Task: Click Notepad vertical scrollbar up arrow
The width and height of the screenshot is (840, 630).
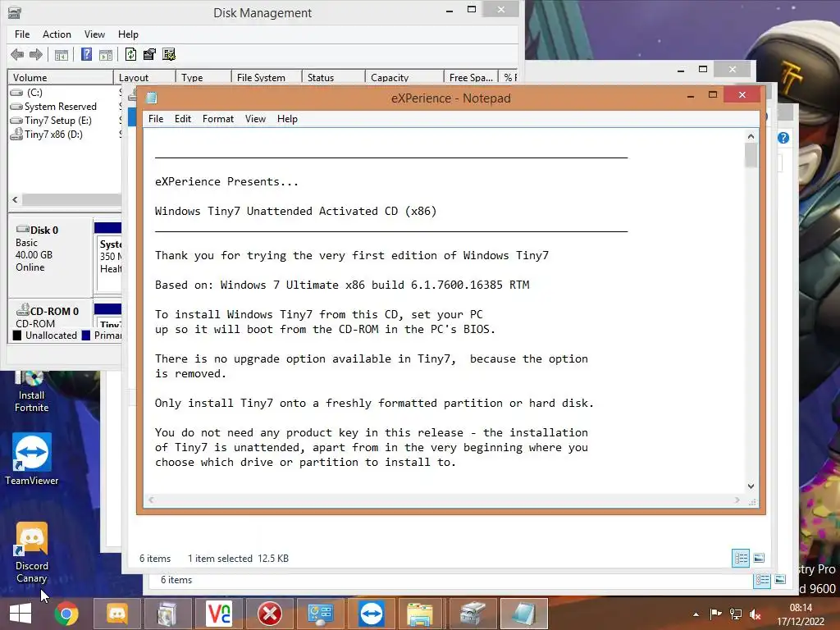Action: coord(751,137)
